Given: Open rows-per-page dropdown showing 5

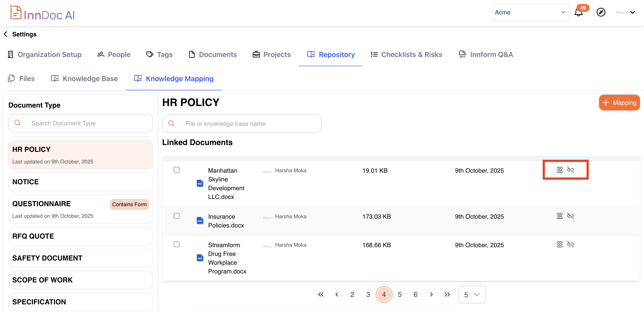Looking at the screenshot, I should pos(472,295).
